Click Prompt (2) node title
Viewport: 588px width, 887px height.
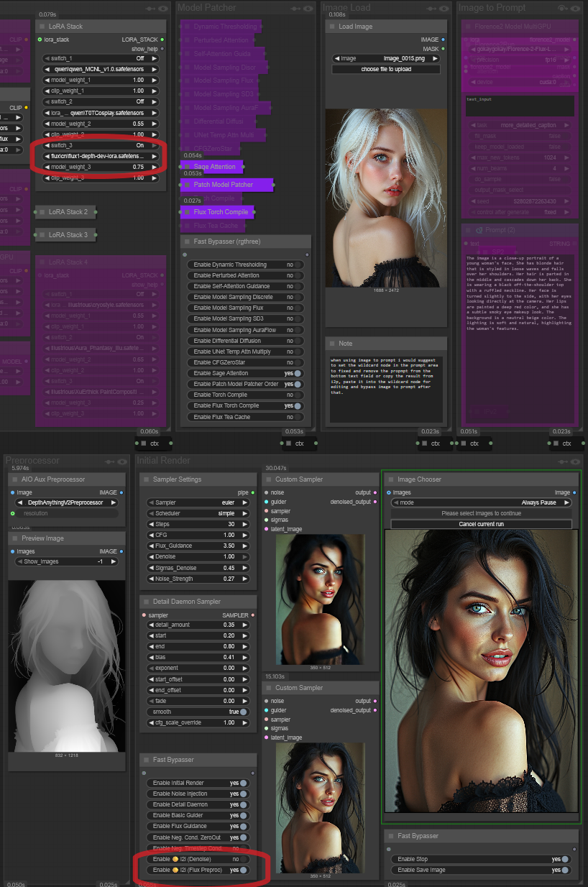coord(500,230)
